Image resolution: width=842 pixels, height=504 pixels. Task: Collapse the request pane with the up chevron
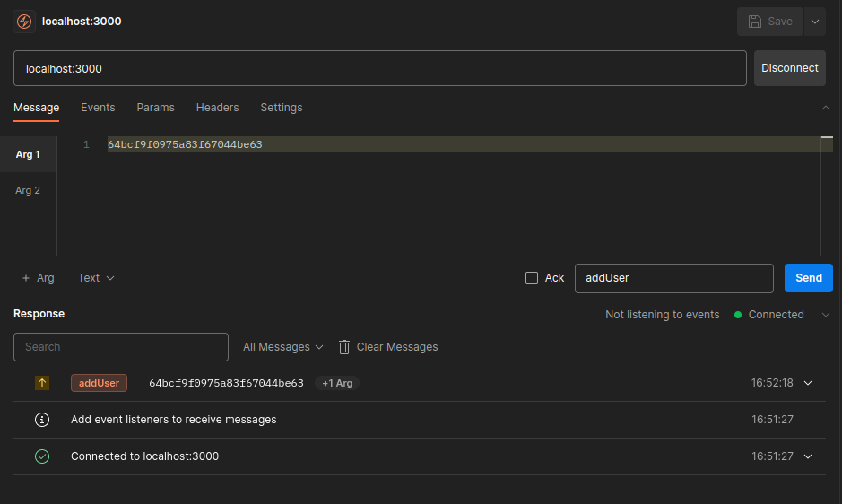[825, 108]
